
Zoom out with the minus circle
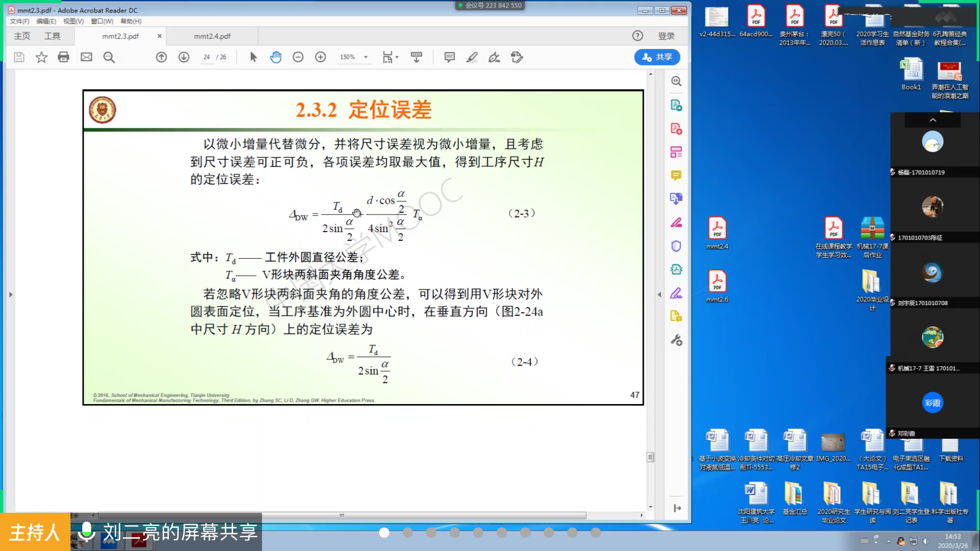298,57
